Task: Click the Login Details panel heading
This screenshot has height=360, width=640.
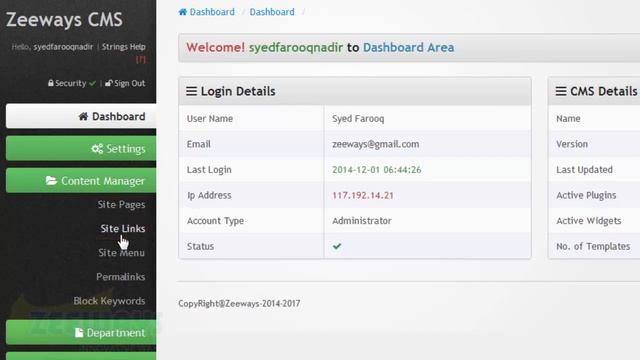Action: tap(238, 91)
